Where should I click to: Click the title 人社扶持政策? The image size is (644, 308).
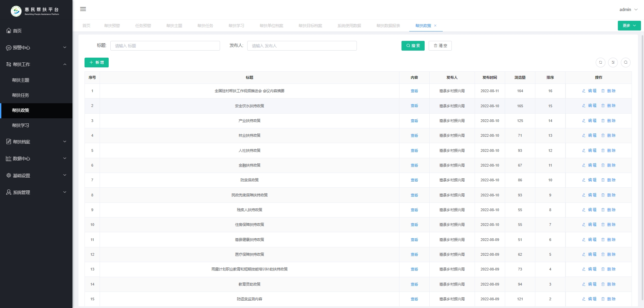tap(250, 150)
